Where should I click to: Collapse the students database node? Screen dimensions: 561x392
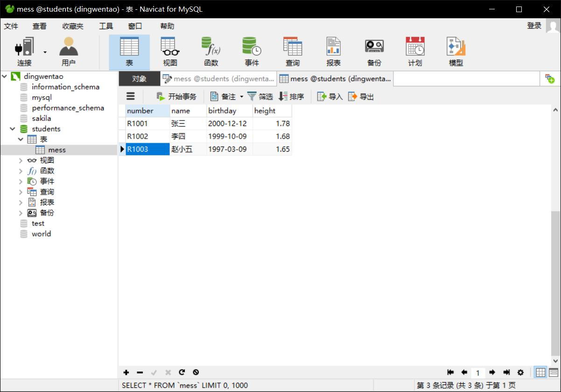13,129
